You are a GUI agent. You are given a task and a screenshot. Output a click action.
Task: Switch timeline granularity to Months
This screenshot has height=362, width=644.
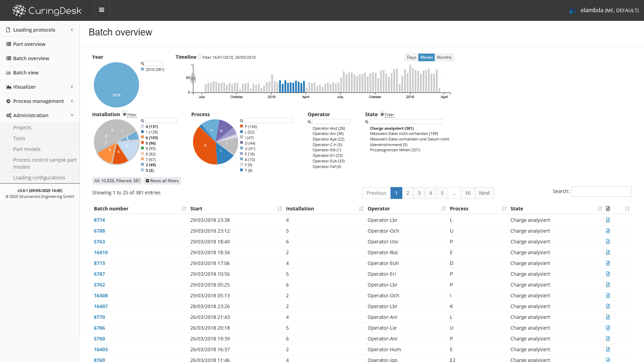pyautogui.click(x=444, y=57)
